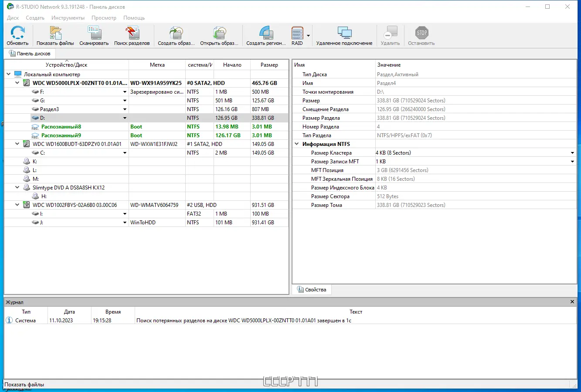Click the Открыть образ toolbar icon
Image resolution: width=581 pixels, height=392 pixels.
tap(219, 33)
